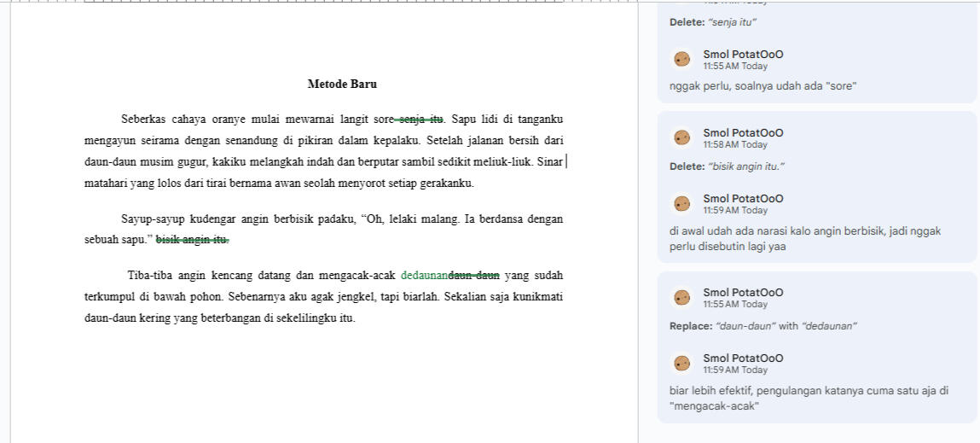Click Smol PotatOoO name on Replace suggestion

(743, 293)
